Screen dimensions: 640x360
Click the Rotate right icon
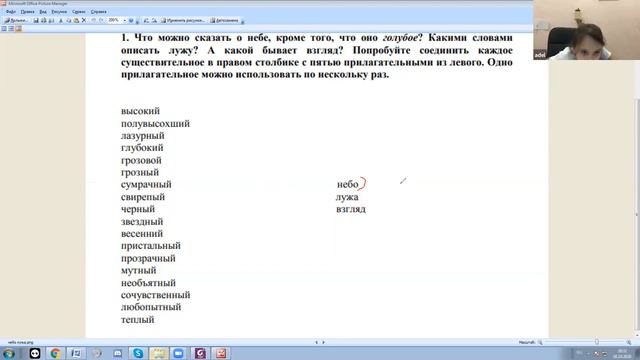click(154, 20)
